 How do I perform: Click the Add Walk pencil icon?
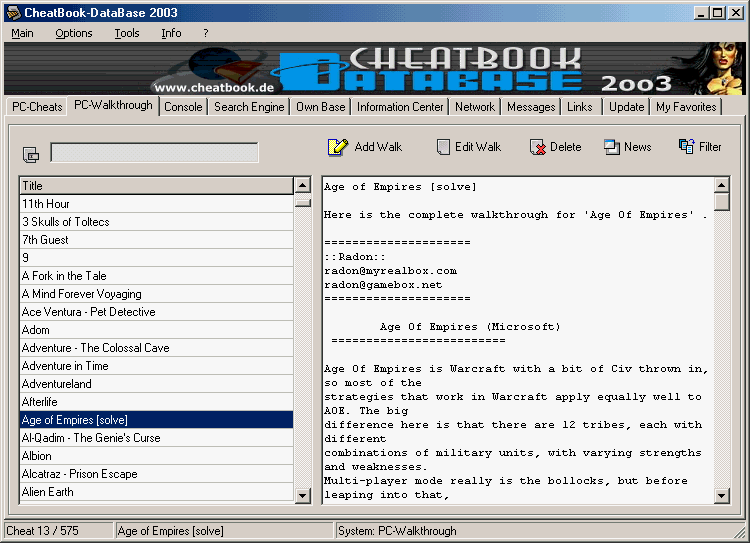[338, 147]
